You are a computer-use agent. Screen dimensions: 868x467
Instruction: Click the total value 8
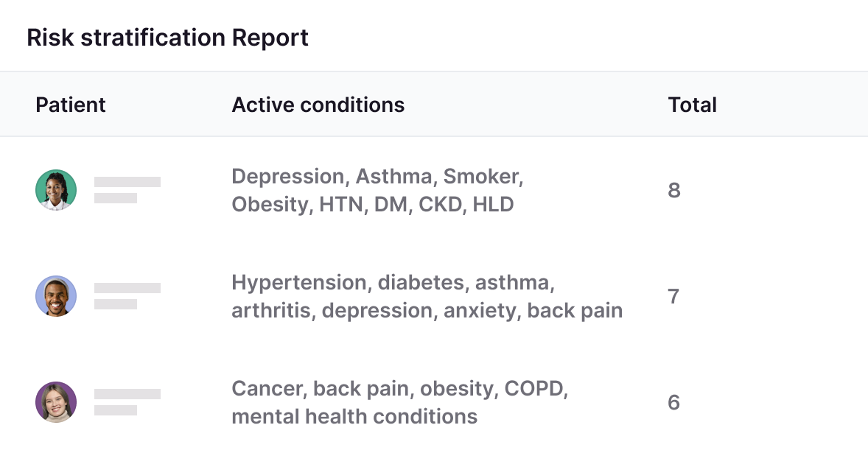click(673, 191)
